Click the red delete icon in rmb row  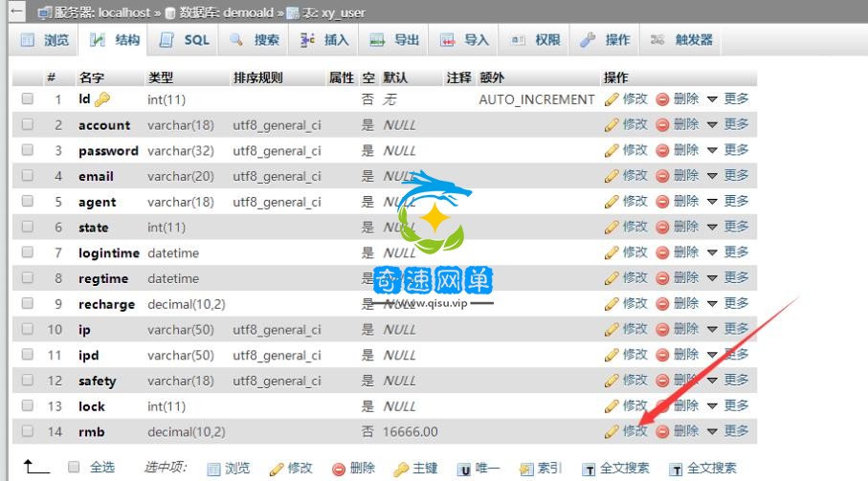(662, 432)
